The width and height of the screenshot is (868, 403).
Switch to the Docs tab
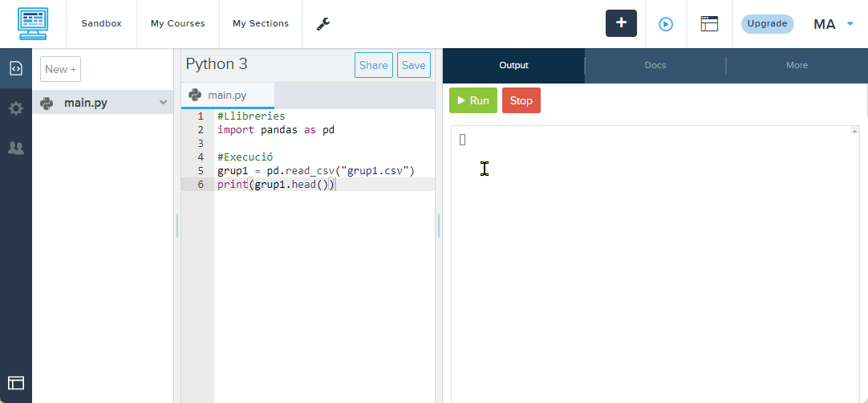655,66
